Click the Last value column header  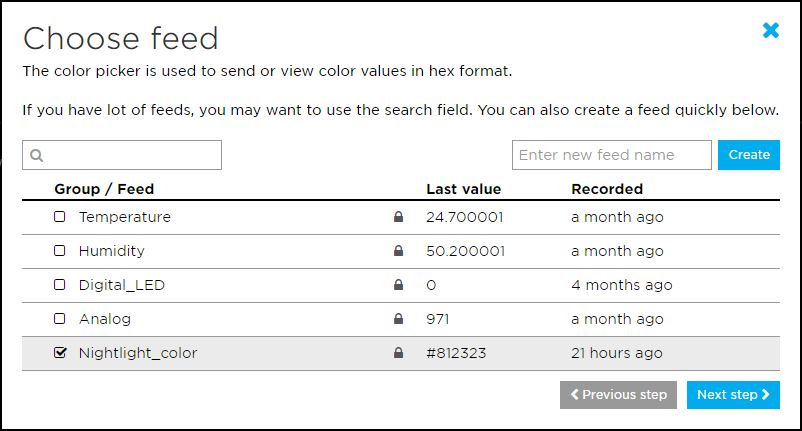click(463, 188)
